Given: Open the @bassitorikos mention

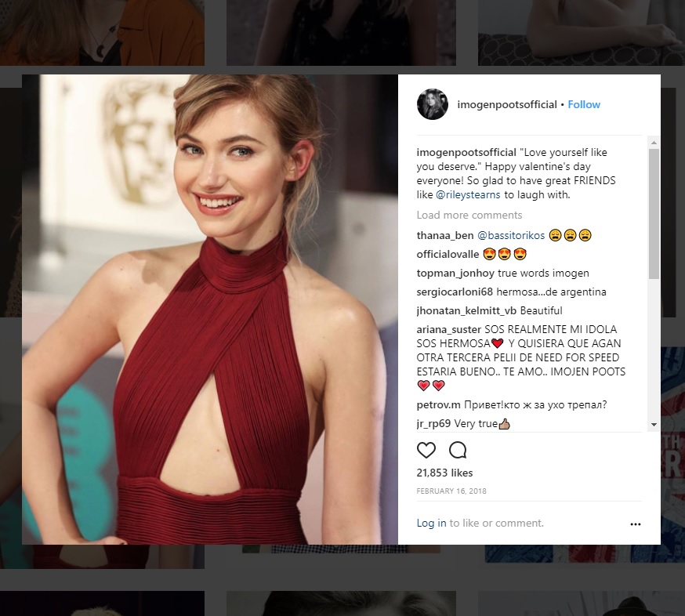Looking at the screenshot, I should [x=511, y=235].
